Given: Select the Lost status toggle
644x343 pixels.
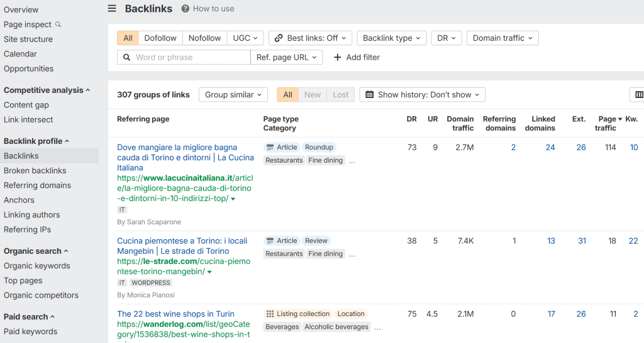Looking at the screenshot, I should (x=340, y=95).
